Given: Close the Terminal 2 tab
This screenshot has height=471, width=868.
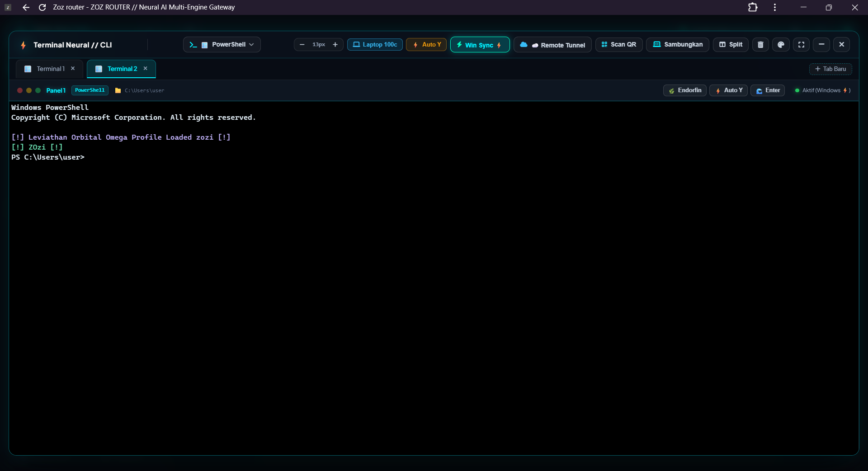Looking at the screenshot, I should (x=146, y=69).
